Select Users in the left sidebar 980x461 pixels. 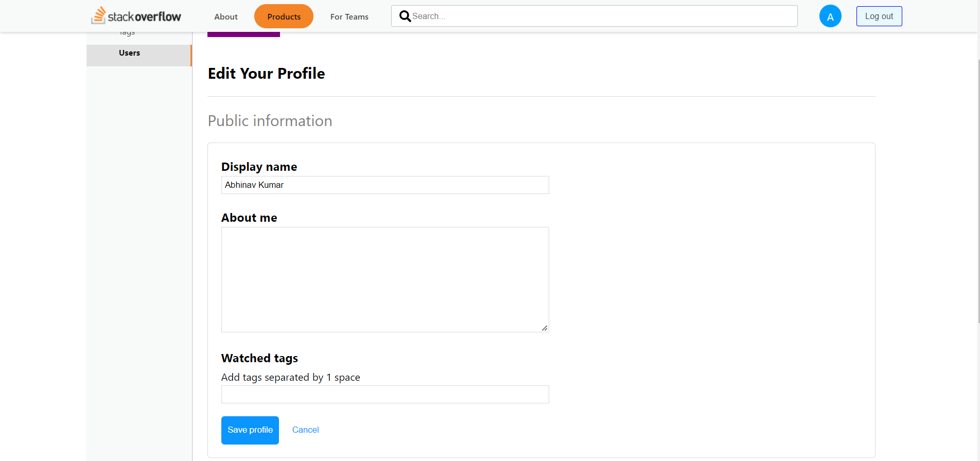tap(130, 53)
